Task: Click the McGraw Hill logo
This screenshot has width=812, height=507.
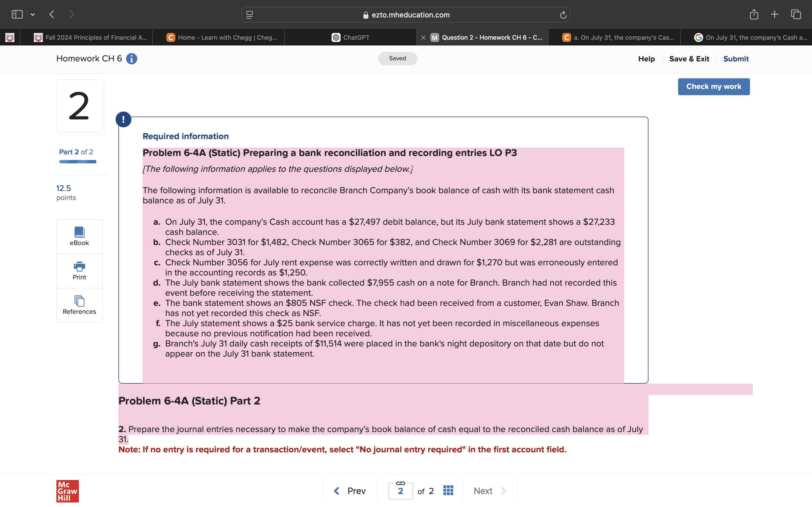Action: tap(67, 491)
